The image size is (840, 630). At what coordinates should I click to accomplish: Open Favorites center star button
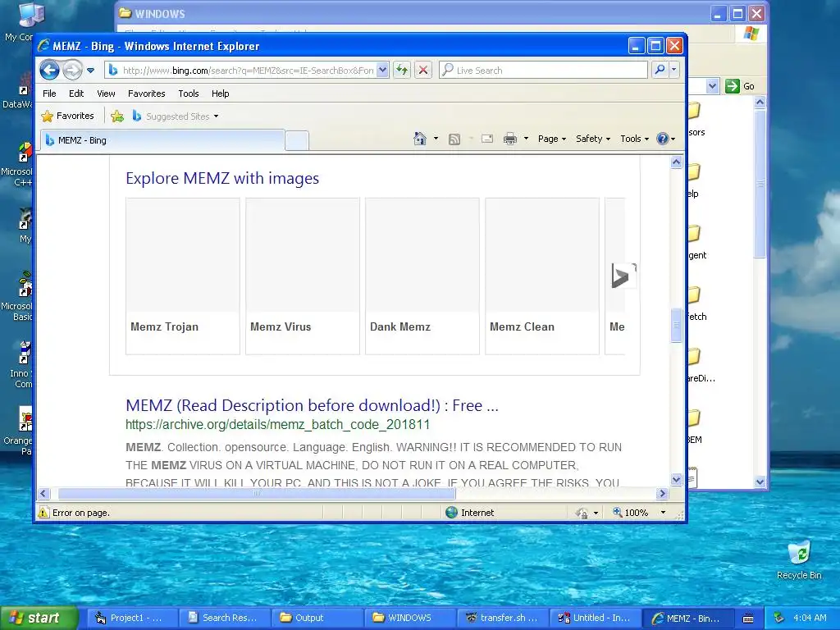point(68,116)
